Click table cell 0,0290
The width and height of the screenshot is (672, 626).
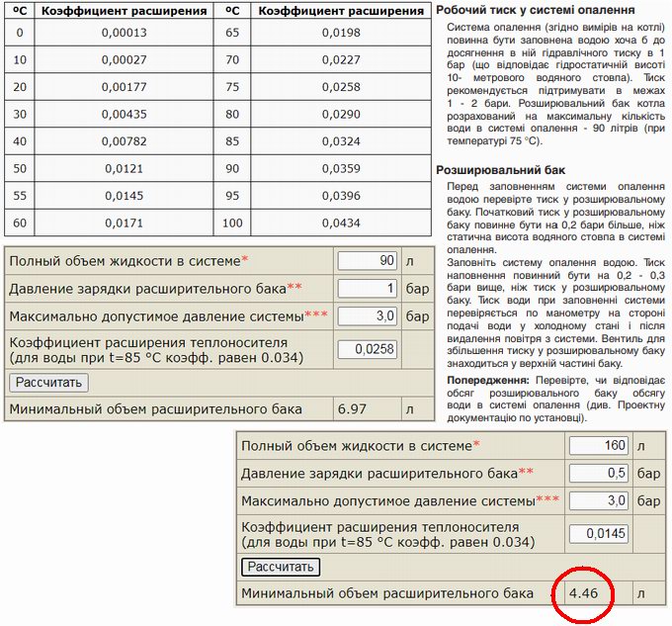(x=341, y=114)
